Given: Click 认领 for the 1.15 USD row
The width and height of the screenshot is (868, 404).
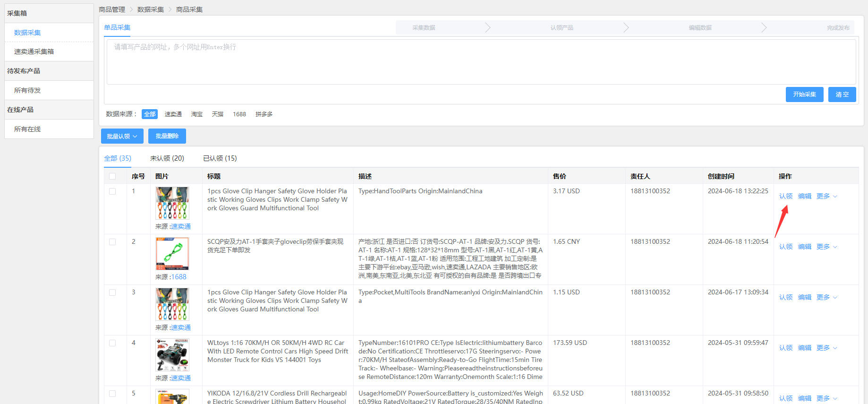Looking at the screenshot, I should [x=786, y=297].
